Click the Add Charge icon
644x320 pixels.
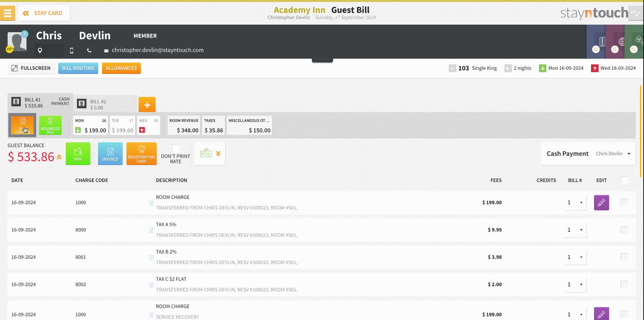pyautogui.click(x=22, y=125)
